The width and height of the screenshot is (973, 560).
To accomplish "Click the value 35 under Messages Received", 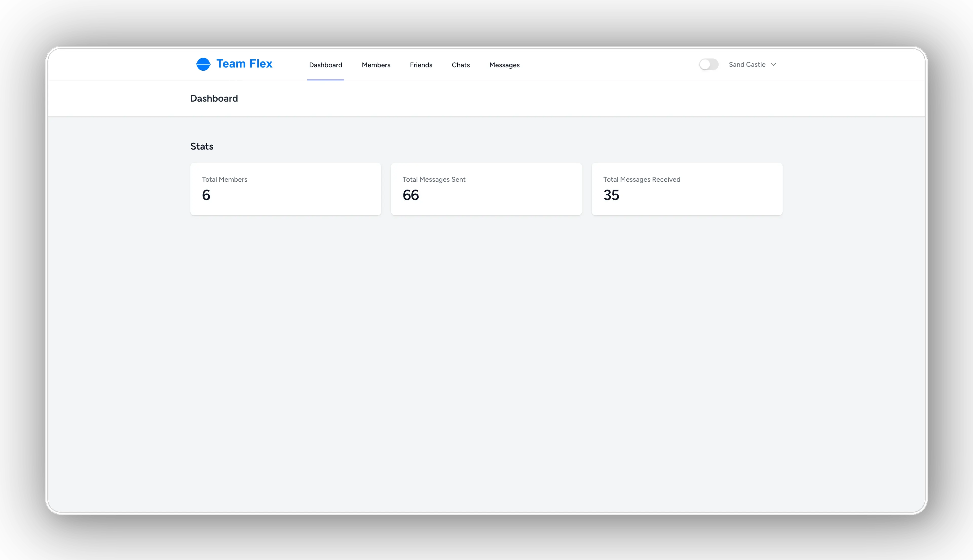I will pos(611,195).
